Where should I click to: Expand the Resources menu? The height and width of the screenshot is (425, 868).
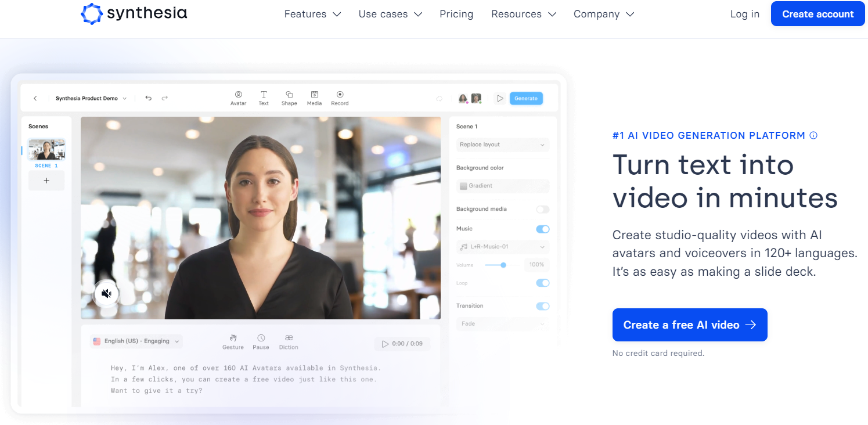tap(524, 14)
